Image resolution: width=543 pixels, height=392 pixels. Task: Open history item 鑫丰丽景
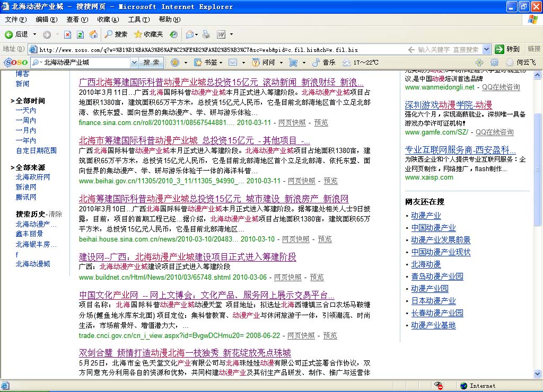point(30,234)
